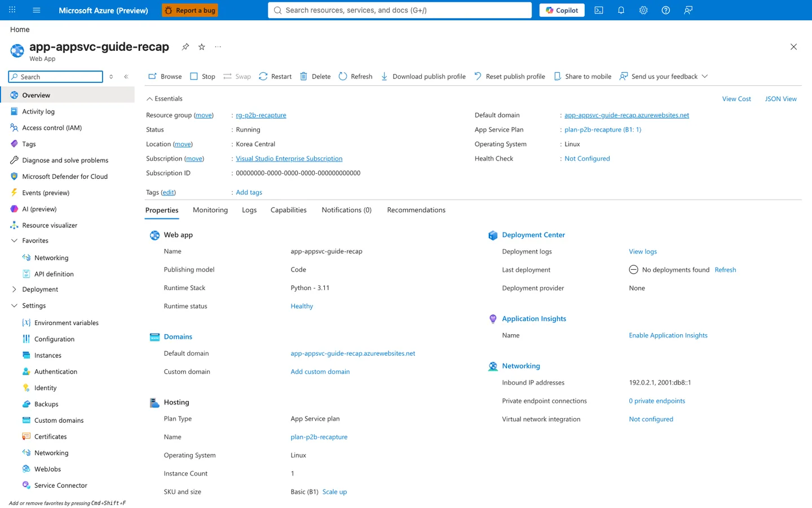Open the Copilot button

tap(562, 10)
